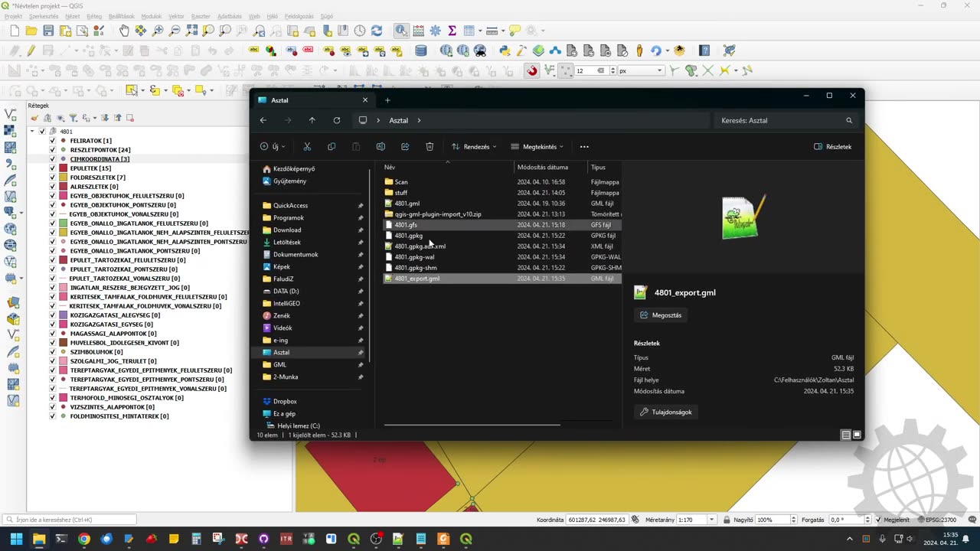Toggle visibility of ALRESZLETEK layer
The image size is (980, 551).
(52, 187)
